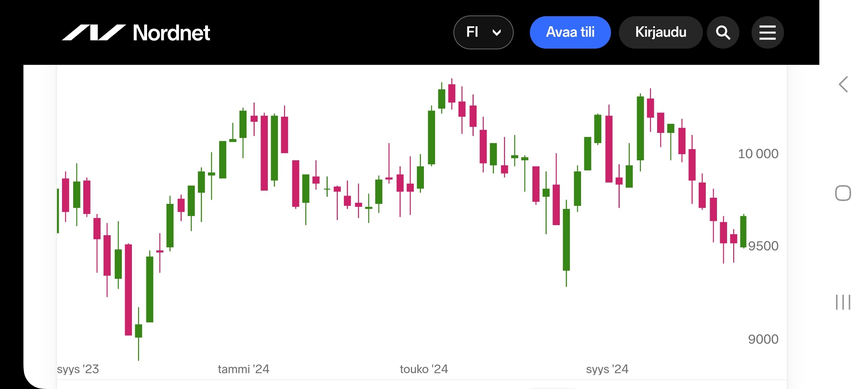Select the syys '24 date label
The height and width of the screenshot is (389, 868).
[607, 369]
